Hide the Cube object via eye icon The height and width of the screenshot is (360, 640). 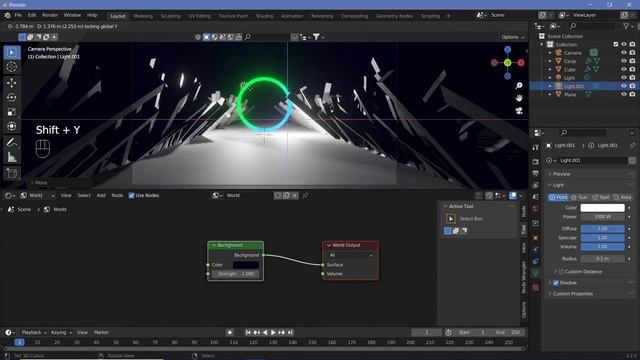point(624,69)
